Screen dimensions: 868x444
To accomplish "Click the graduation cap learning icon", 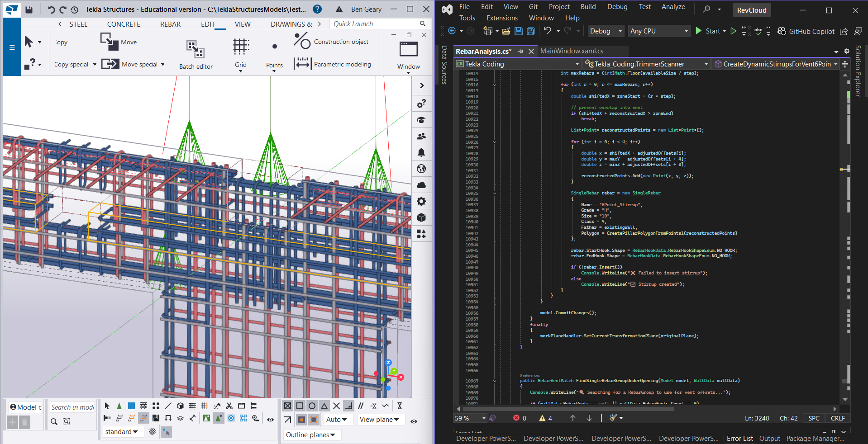I will 421,120.
